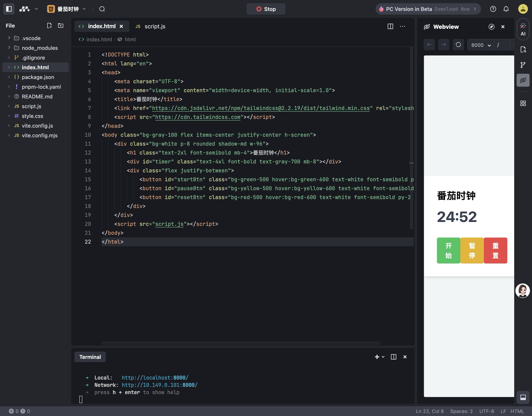Open the localhost:8000 link in terminal
The width and height of the screenshot is (532, 416).
155,378
